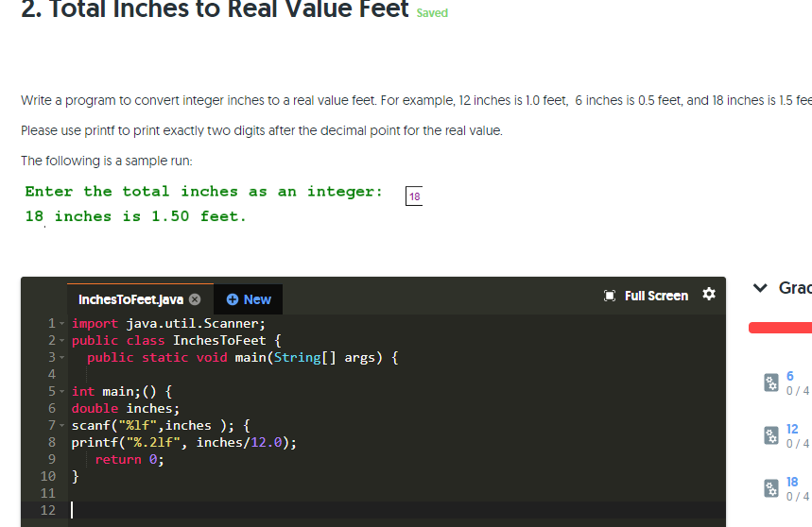The height and width of the screenshot is (527, 812).
Task: Click 'int main;() {' on line 5
Action: click(122, 392)
